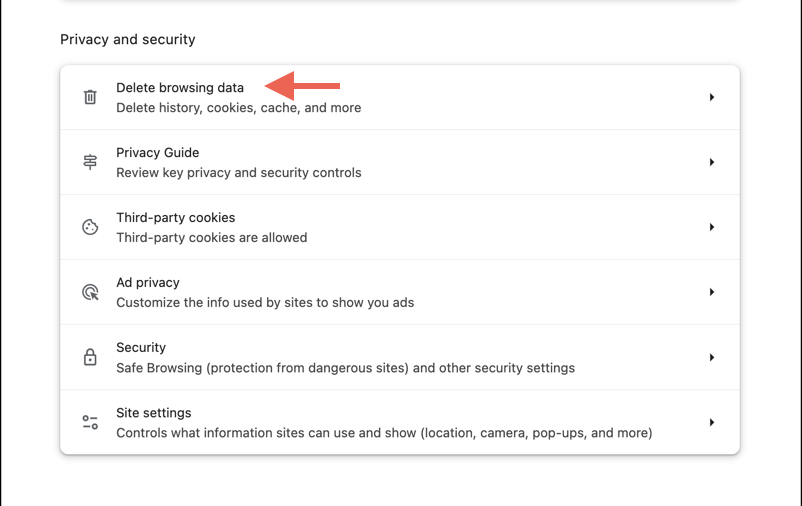Click the Site settings sliders icon
The height and width of the screenshot is (506, 802).
(90, 423)
